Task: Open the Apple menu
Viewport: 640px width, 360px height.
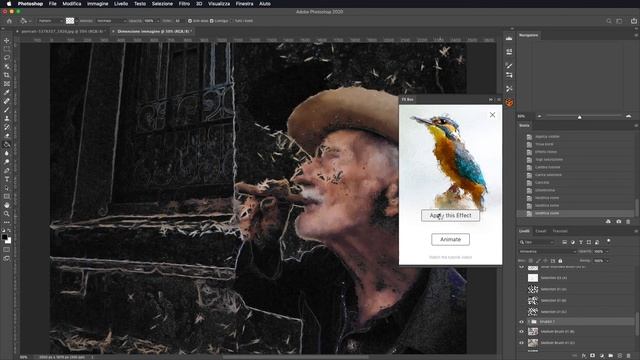Action: coord(9,4)
